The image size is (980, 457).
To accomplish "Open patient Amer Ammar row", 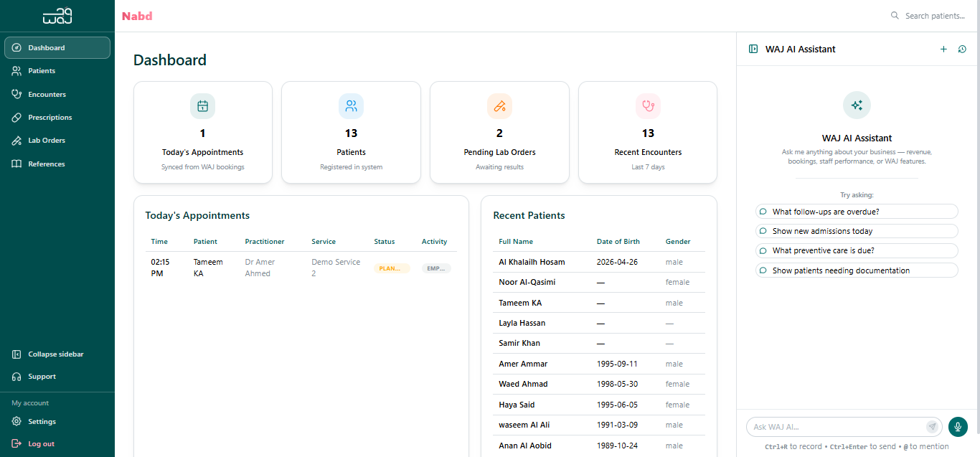I will 523,364.
